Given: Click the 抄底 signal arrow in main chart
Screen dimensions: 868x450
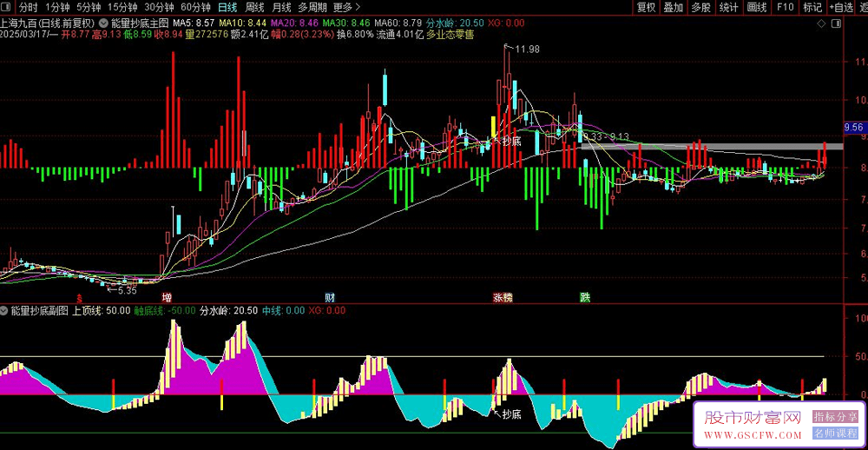Looking at the screenshot, I should [x=508, y=140].
